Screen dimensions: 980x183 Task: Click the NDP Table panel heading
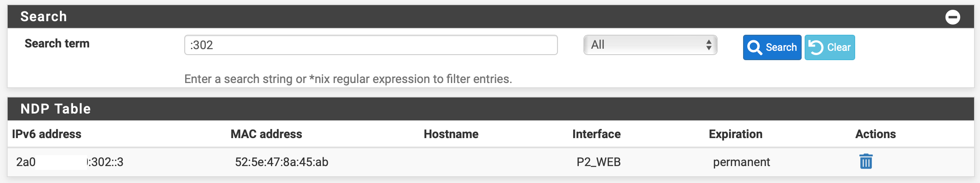point(56,109)
